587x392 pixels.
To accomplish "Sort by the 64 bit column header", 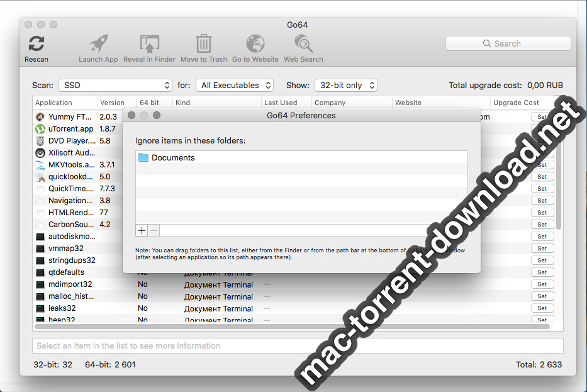I will [x=154, y=103].
